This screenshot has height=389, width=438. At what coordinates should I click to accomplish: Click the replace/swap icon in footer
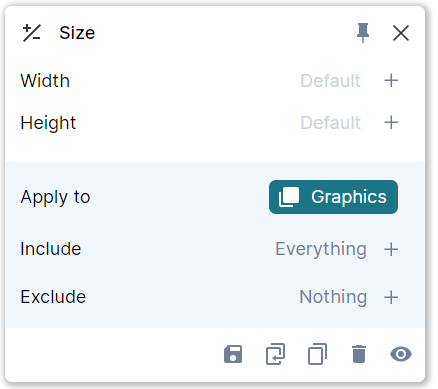(275, 354)
